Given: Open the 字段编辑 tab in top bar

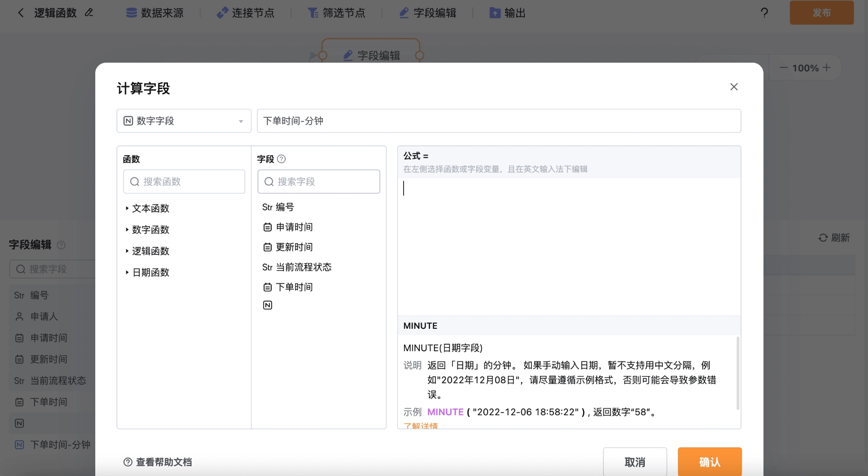Looking at the screenshot, I should pos(428,13).
